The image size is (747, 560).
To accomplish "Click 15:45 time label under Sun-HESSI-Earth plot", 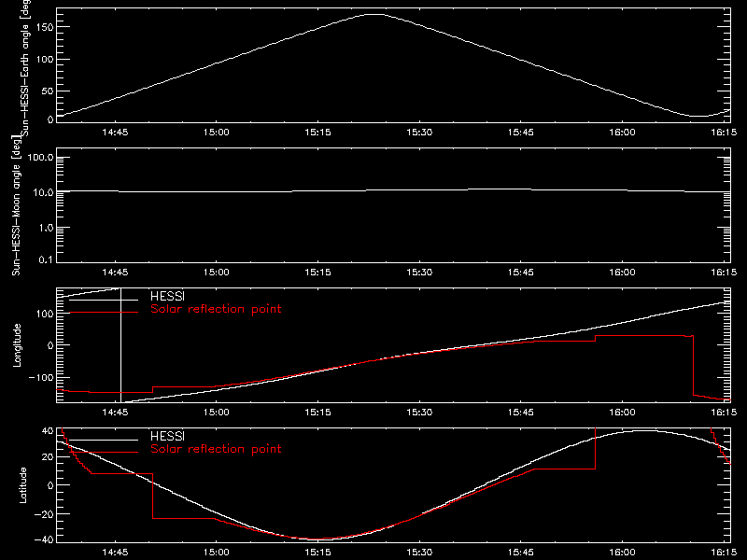I will point(521,133).
